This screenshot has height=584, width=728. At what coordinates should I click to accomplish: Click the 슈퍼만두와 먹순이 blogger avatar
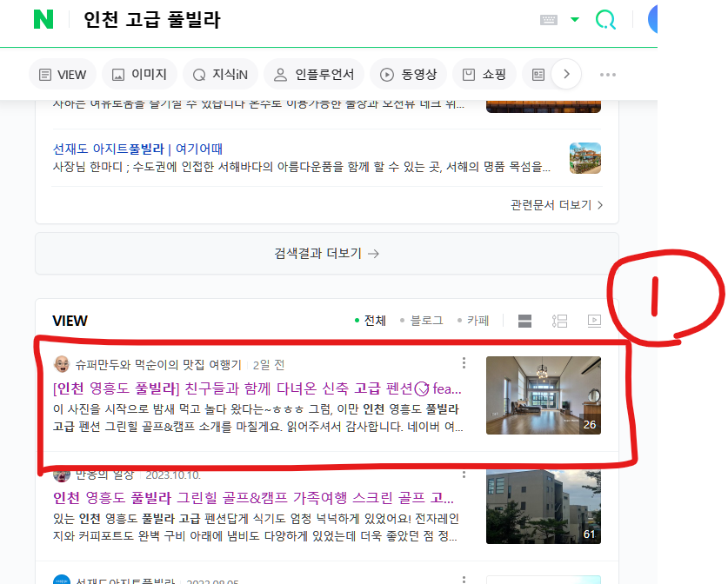pos(61,365)
